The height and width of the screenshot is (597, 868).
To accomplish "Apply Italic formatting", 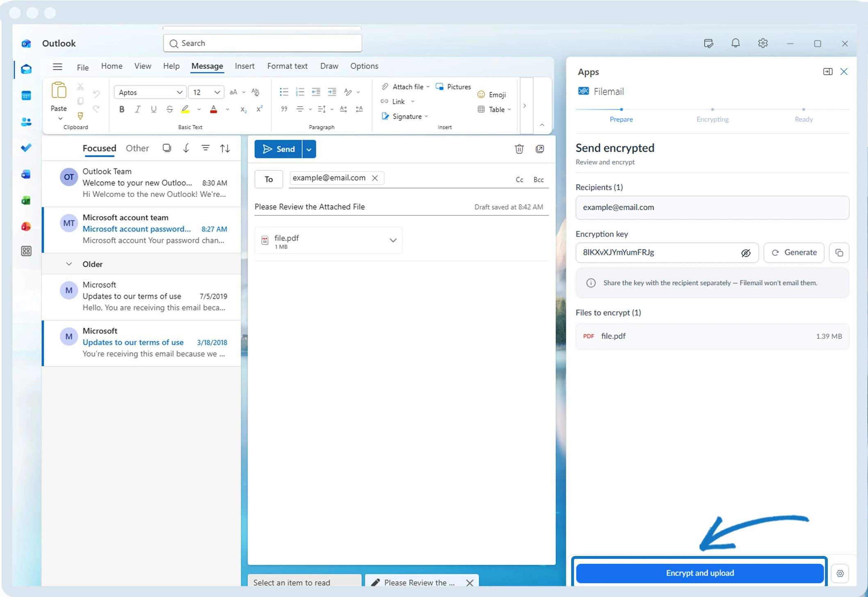I will point(138,109).
